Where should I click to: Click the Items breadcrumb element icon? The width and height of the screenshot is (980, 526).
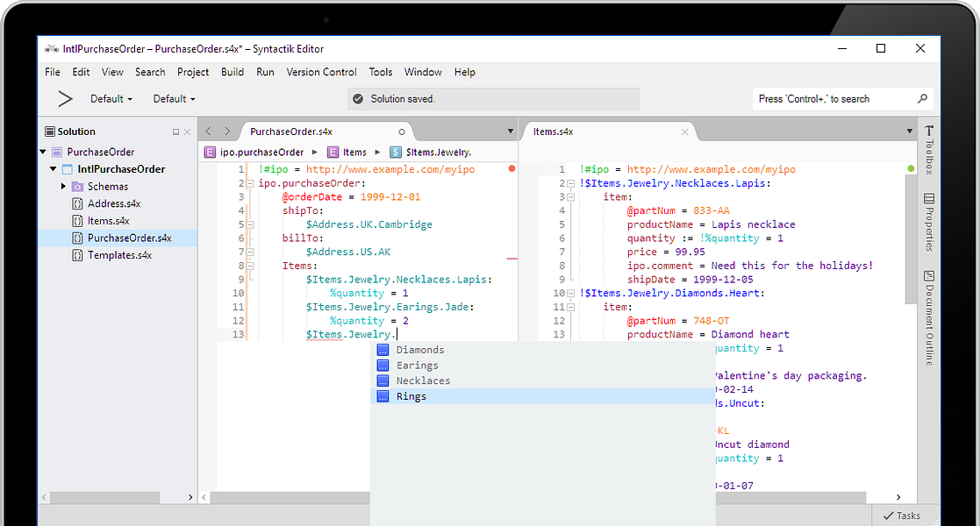333,152
